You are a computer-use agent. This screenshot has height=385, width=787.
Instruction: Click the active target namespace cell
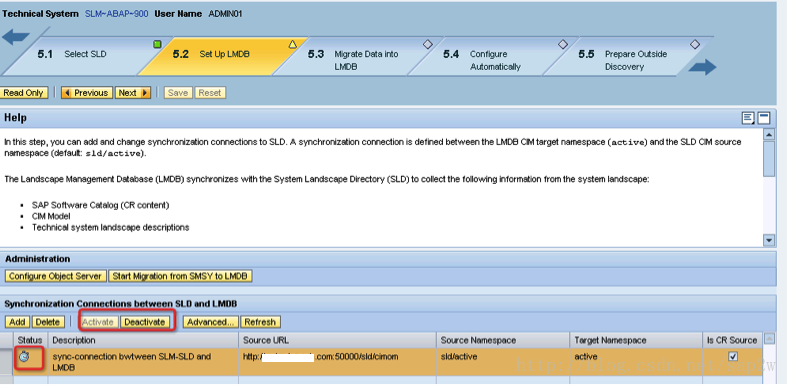click(636, 362)
